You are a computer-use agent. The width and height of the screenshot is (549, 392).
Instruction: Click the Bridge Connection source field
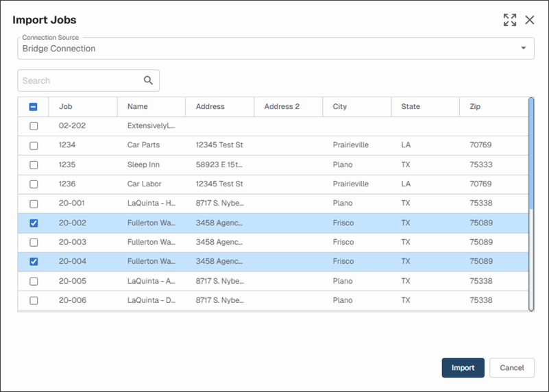click(276, 48)
